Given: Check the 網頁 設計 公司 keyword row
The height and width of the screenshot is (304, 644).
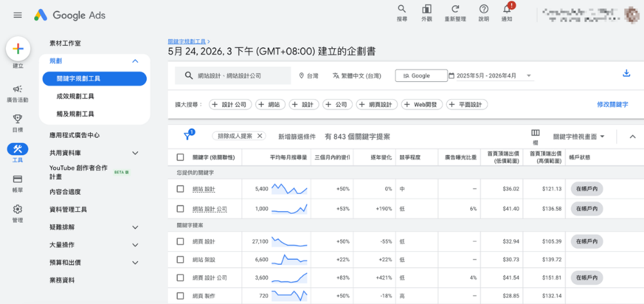Looking at the screenshot, I should click(180, 278).
